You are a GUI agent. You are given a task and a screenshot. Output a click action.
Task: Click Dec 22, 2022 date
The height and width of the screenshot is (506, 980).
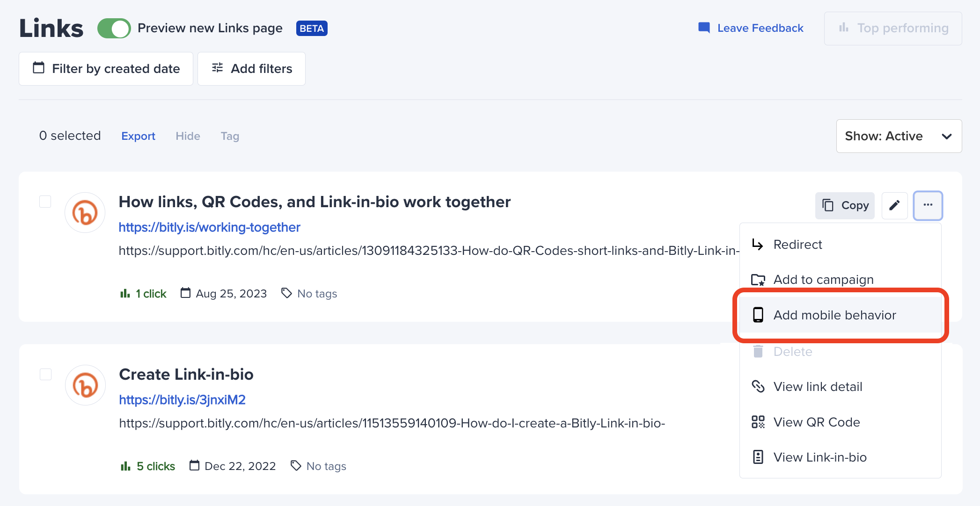coord(233,466)
